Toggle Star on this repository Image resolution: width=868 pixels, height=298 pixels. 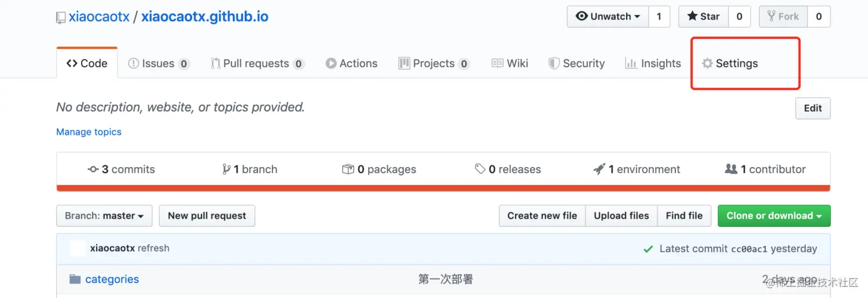tap(703, 17)
